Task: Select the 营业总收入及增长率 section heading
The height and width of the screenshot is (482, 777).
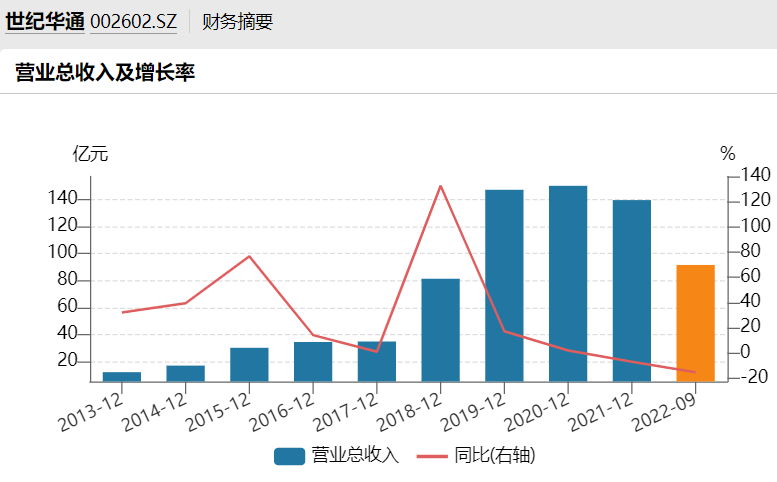Action: 104,73
